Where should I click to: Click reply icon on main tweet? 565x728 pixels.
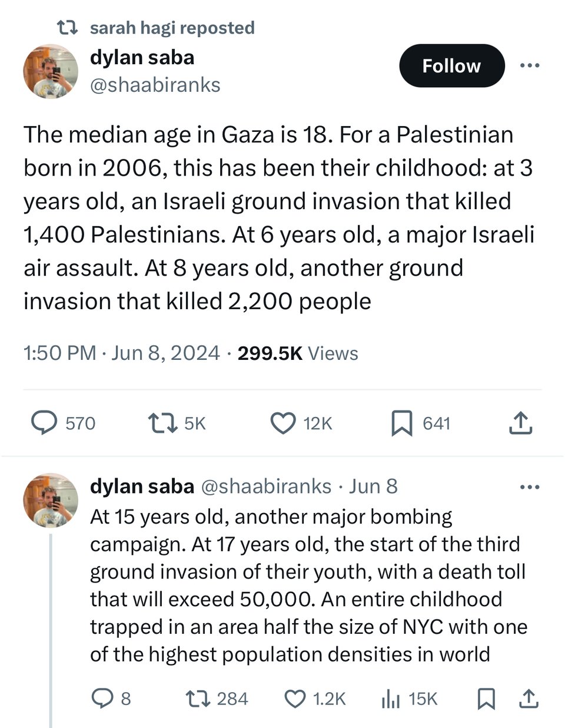point(44,423)
